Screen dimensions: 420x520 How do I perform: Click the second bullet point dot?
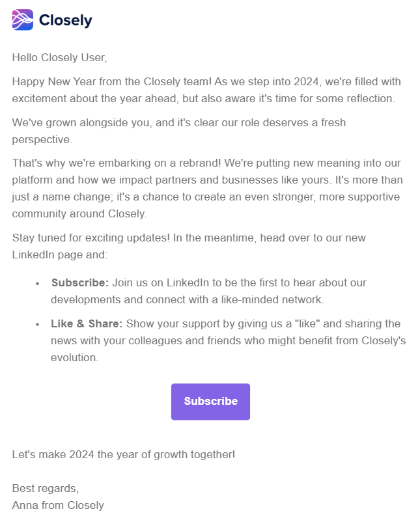(37, 324)
